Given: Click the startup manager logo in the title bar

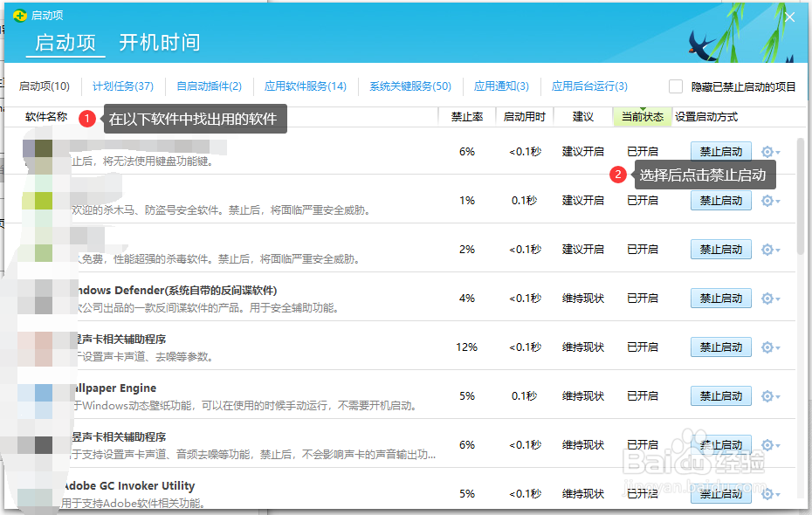Looking at the screenshot, I should (22, 15).
